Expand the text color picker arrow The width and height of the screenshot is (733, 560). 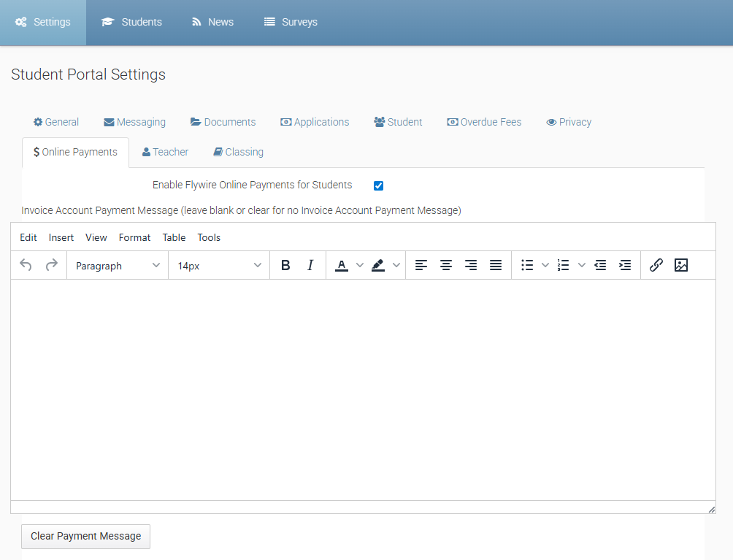pyautogui.click(x=359, y=266)
